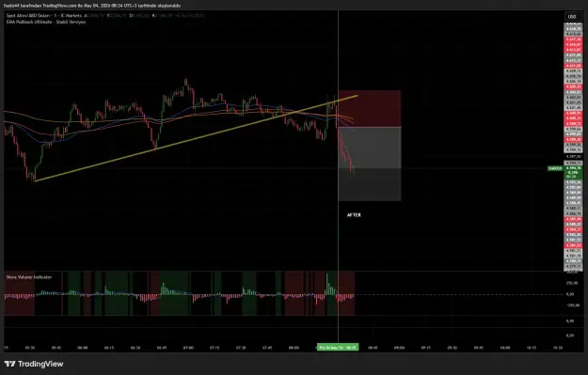Select the AFTER text label on the chart

(x=354, y=215)
